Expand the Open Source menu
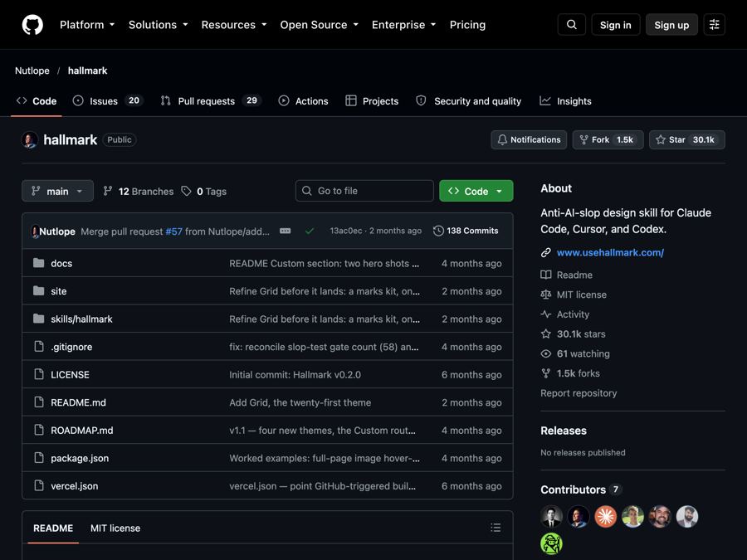 (x=320, y=25)
